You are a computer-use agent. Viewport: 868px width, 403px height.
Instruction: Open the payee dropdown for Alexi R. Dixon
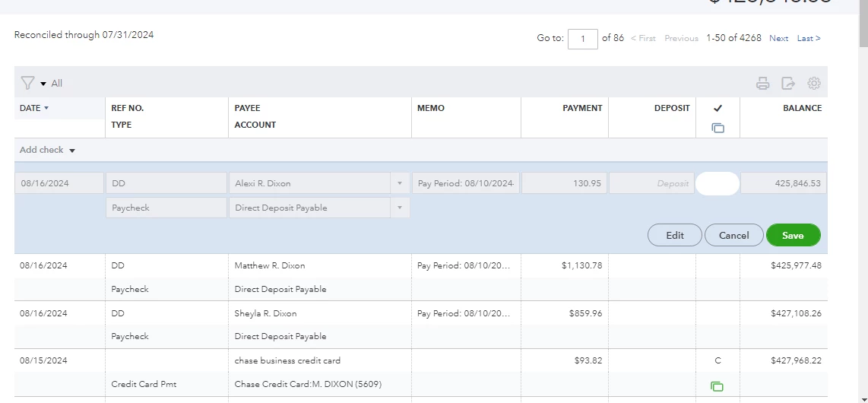tap(399, 183)
